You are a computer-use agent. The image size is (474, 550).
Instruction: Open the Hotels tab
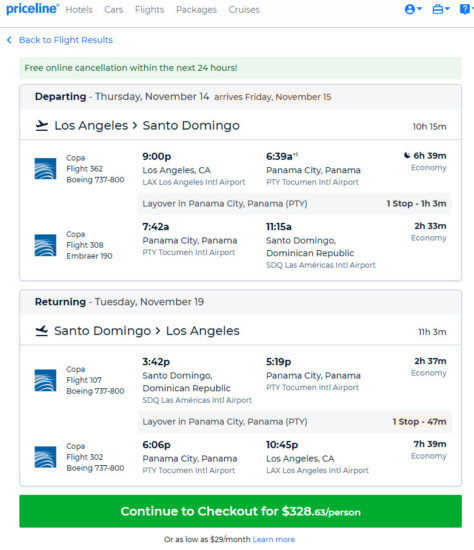click(79, 10)
